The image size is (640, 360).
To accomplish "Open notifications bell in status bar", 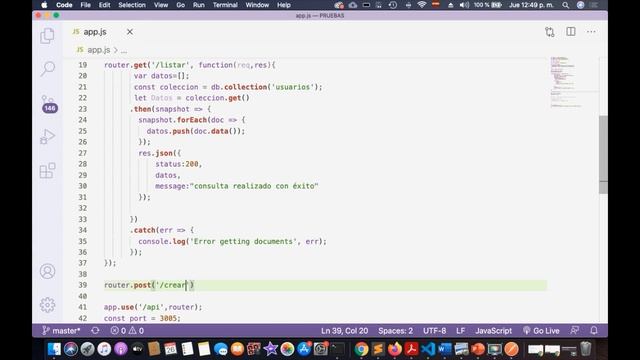I will point(594,331).
